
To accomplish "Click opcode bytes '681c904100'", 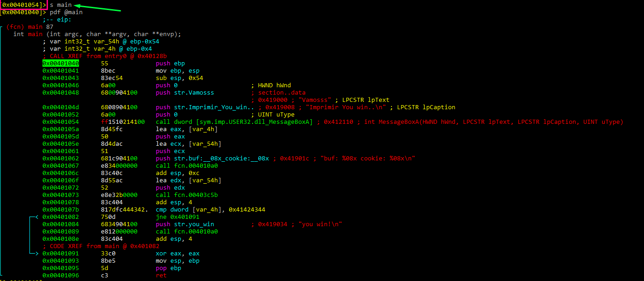I will click(119, 158).
